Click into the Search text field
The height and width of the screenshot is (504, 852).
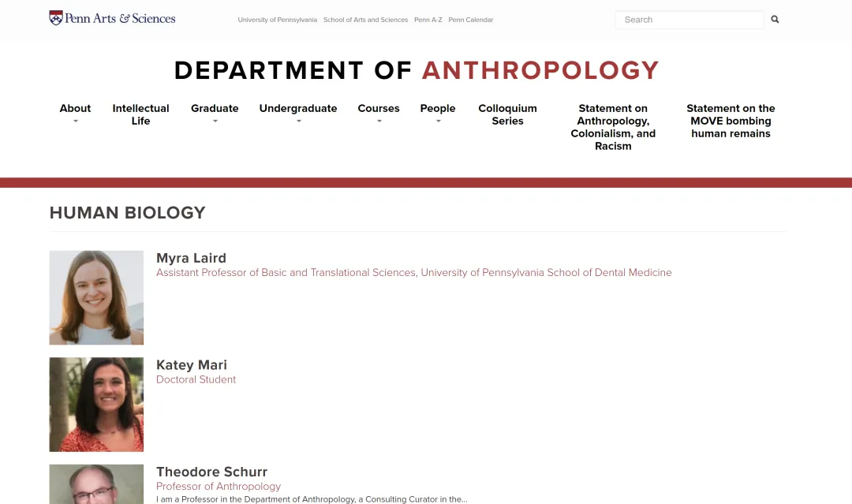pyautogui.click(x=689, y=20)
